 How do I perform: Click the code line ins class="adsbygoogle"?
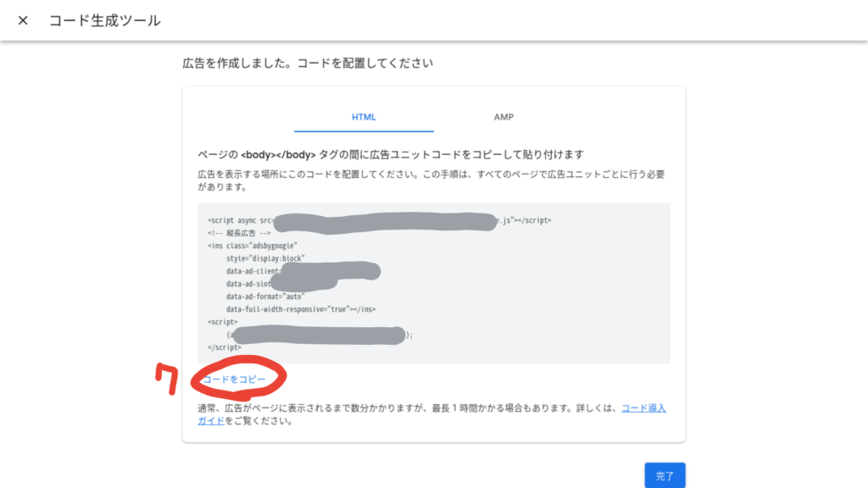point(253,246)
